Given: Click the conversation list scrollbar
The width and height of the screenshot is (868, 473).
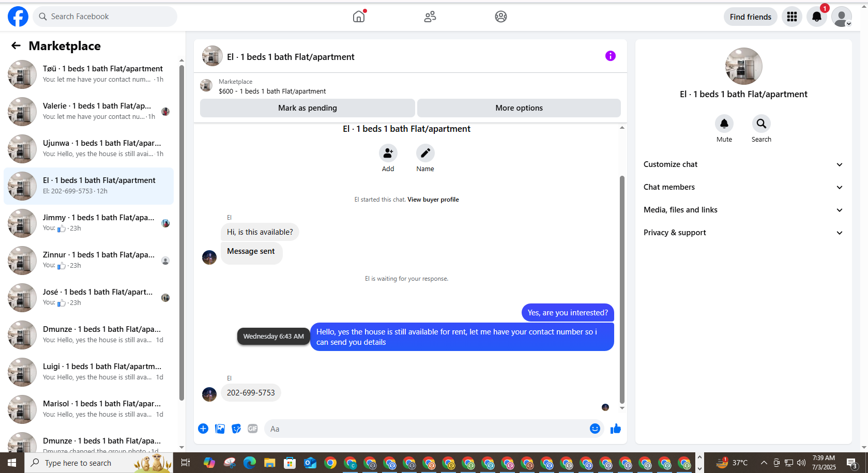Looking at the screenshot, I should click(x=181, y=233).
